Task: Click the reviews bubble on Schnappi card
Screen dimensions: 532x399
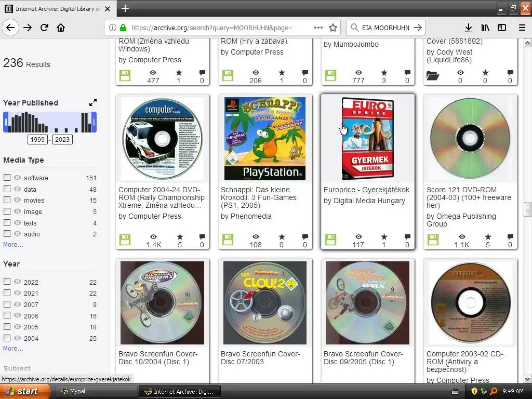Action: pyautogui.click(x=304, y=236)
